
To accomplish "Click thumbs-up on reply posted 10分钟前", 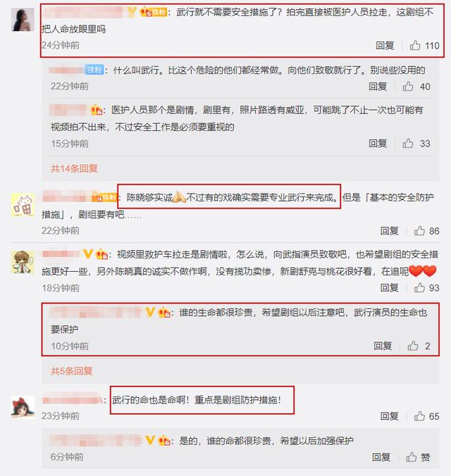I will [413, 346].
